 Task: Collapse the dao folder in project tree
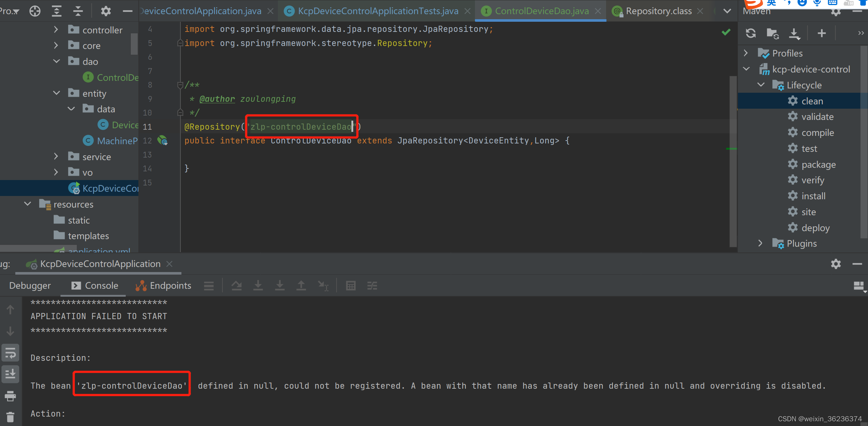pos(56,61)
